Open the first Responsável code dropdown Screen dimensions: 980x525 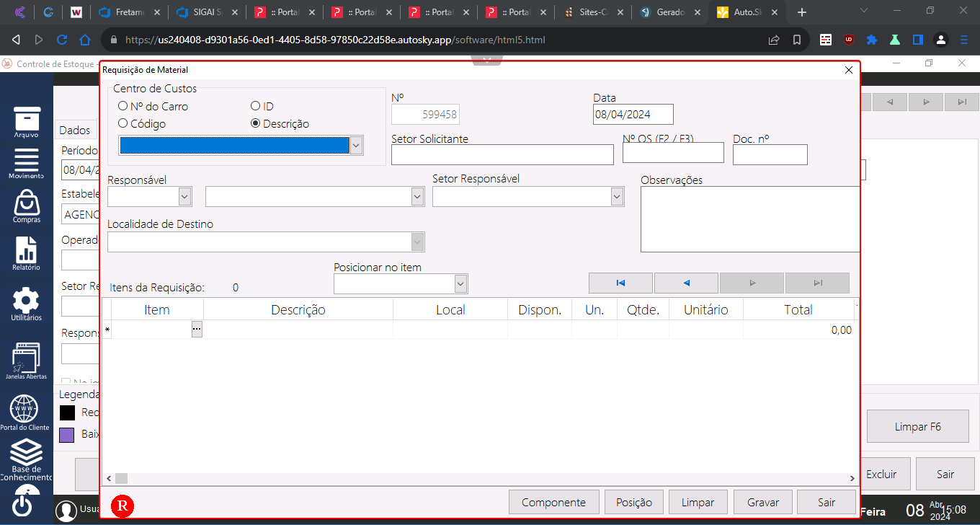click(x=185, y=196)
